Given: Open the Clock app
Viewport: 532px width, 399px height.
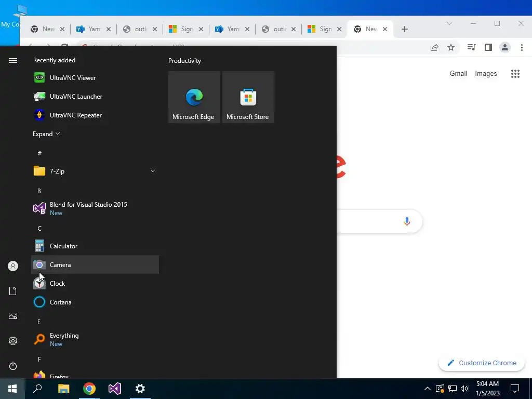Looking at the screenshot, I should click(x=95, y=283).
